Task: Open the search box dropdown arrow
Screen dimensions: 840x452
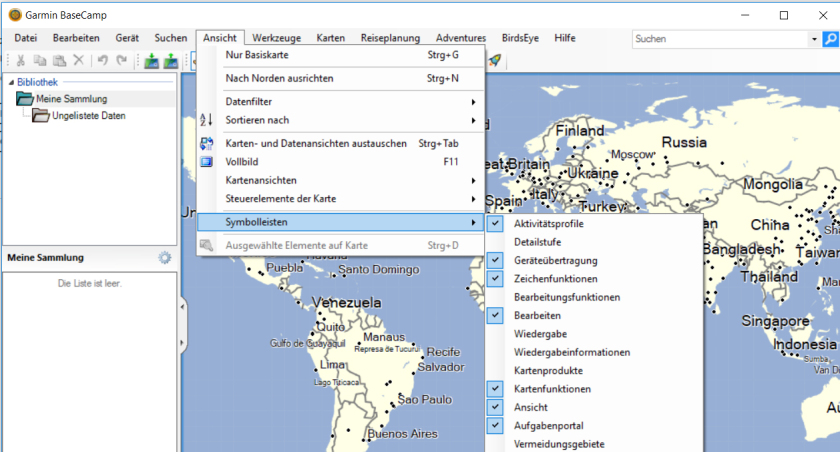Action: [x=813, y=38]
